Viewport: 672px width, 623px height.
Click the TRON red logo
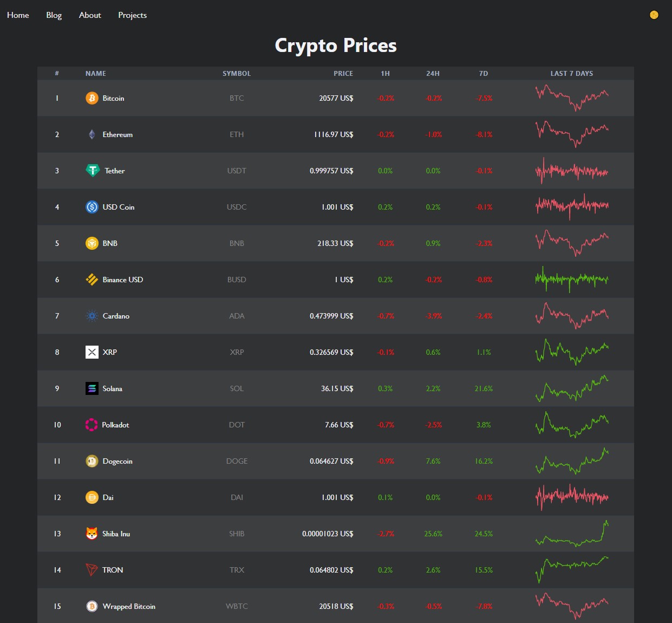coord(92,570)
